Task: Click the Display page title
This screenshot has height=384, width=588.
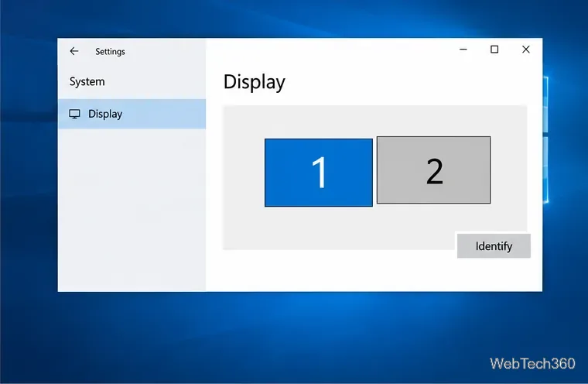Action: tap(255, 82)
